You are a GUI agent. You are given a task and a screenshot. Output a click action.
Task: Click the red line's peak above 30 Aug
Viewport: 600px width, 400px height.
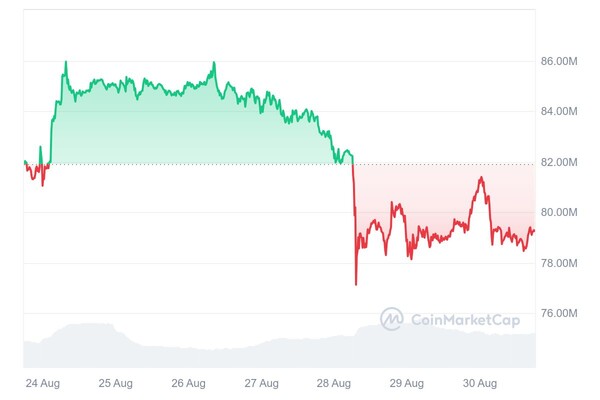point(482,178)
